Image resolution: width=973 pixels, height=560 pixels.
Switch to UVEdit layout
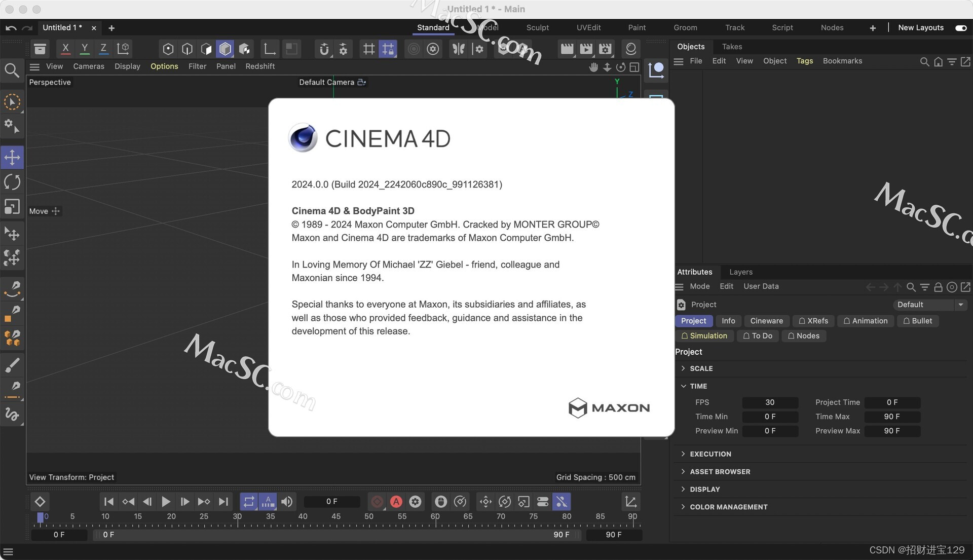[x=588, y=27]
